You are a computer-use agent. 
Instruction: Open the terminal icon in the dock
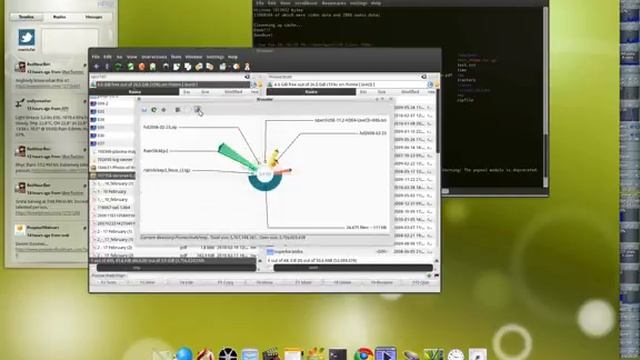[338, 354]
